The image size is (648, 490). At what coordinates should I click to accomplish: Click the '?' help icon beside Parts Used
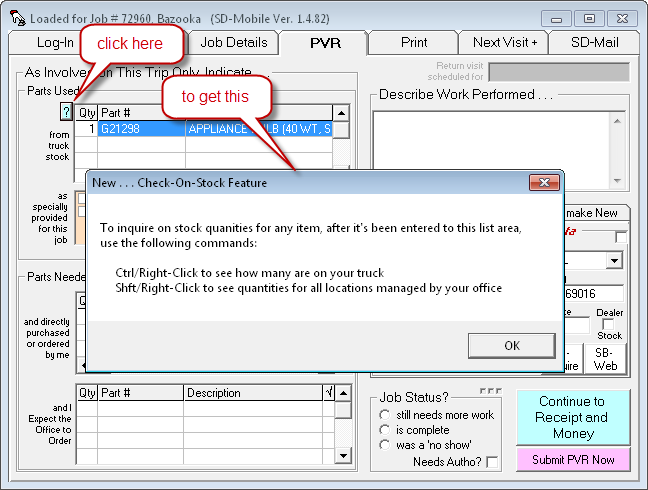tap(67, 112)
